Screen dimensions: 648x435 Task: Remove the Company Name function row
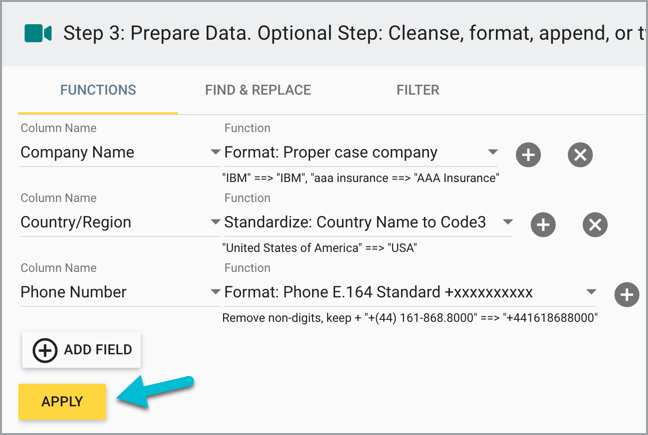[x=580, y=155]
